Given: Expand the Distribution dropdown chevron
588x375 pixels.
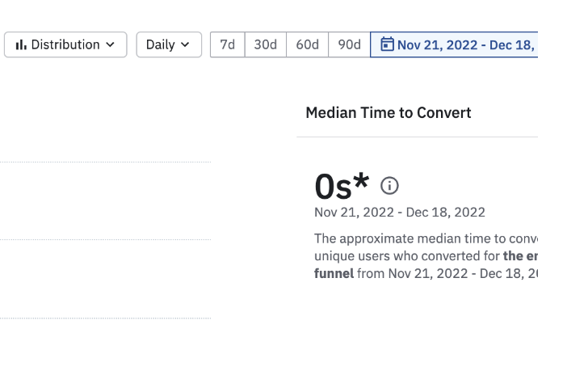Looking at the screenshot, I should [111, 45].
